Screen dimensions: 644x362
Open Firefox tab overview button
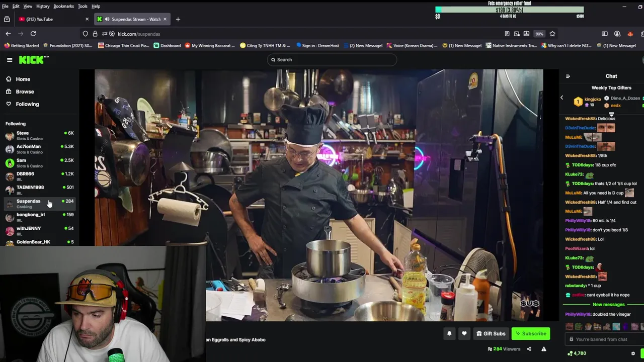pos(7,19)
